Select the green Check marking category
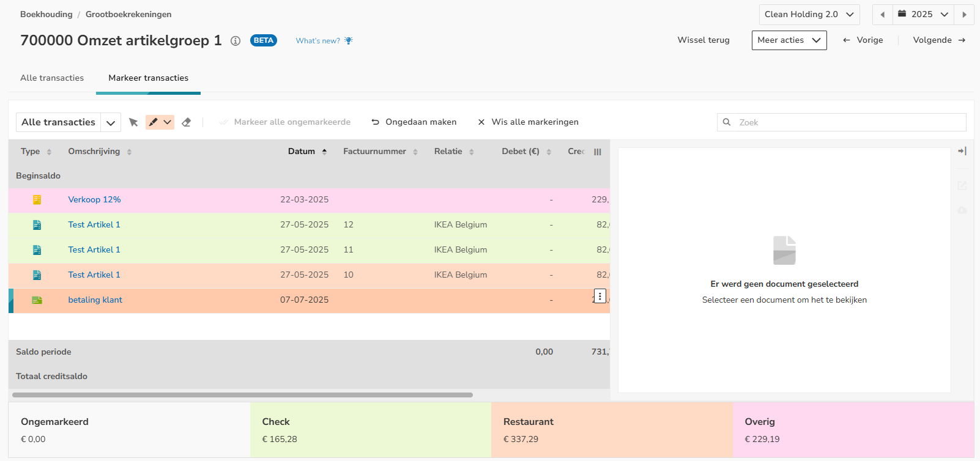Screen dimensions: 980x461 click(x=371, y=430)
